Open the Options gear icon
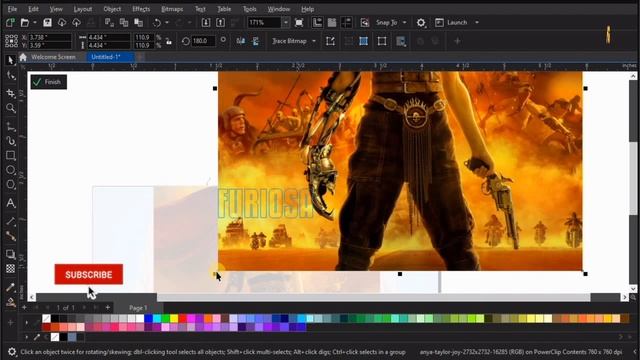The width and height of the screenshot is (640, 360). tap(421, 22)
